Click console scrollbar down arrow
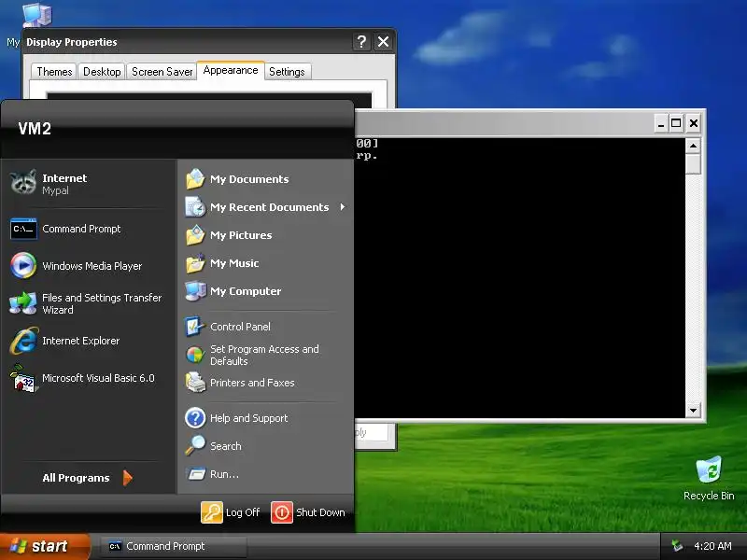Screen dimensions: 747x560 693,410
